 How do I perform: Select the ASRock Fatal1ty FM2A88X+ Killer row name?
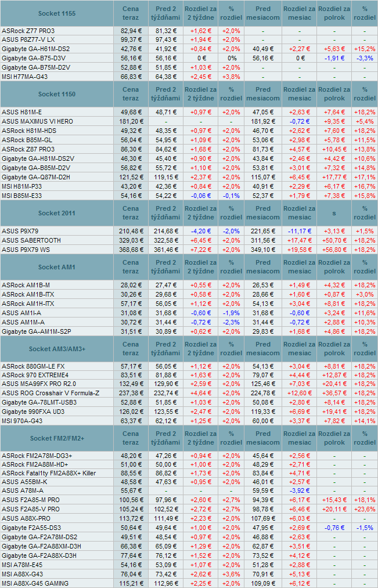(x=49, y=473)
